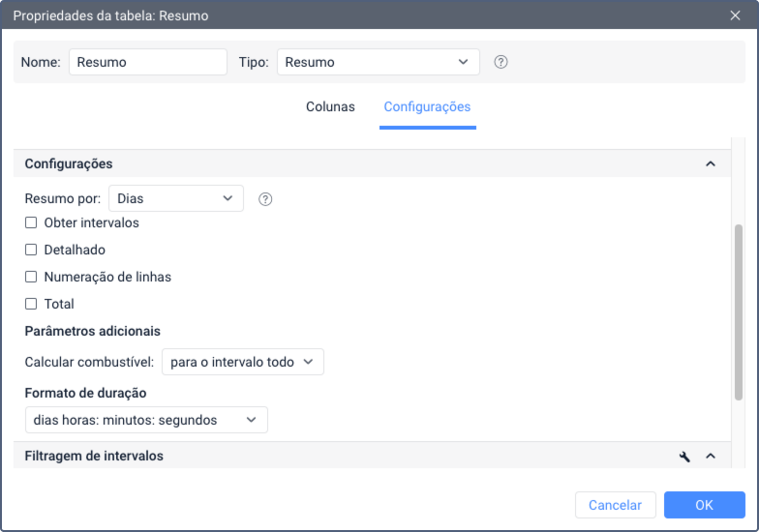Click the Cancelar button
This screenshot has width=759, height=532.
pos(615,505)
